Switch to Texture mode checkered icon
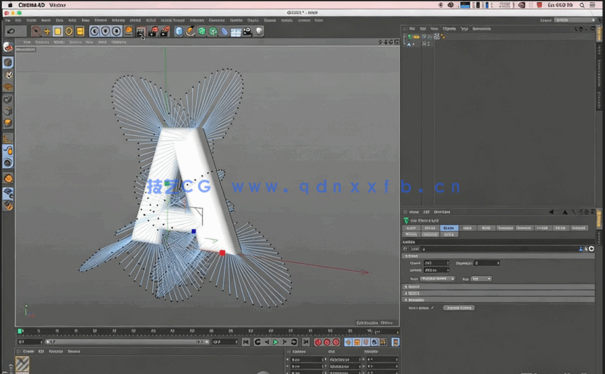The image size is (605, 374). coord(8,75)
